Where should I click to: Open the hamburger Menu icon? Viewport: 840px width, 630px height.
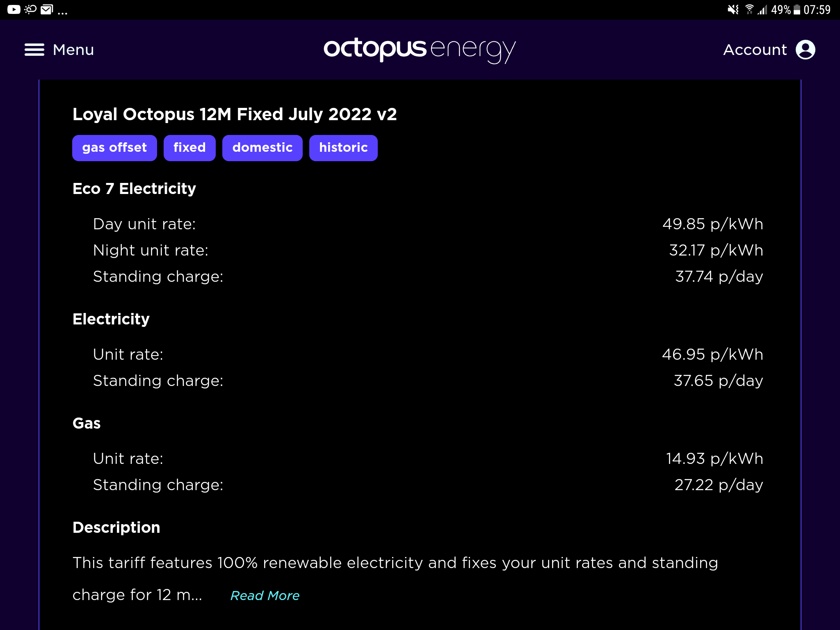coord(34,50)
